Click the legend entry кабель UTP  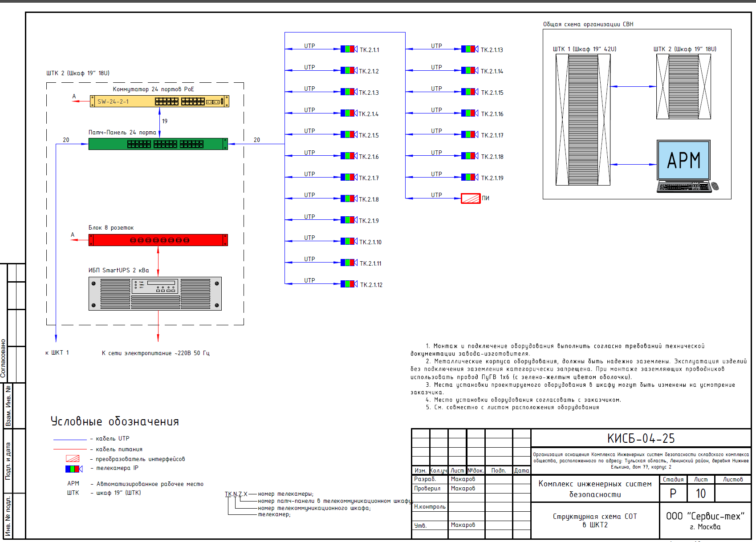pos(113,438)
